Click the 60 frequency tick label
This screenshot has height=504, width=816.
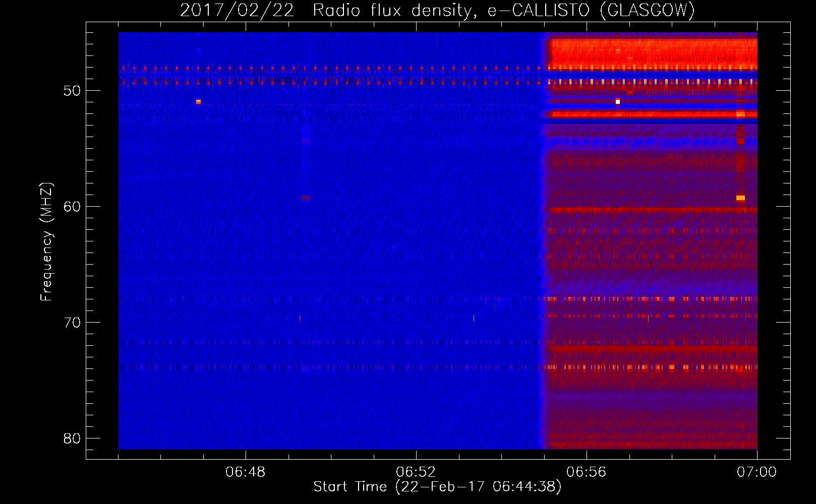pos(72,207)
